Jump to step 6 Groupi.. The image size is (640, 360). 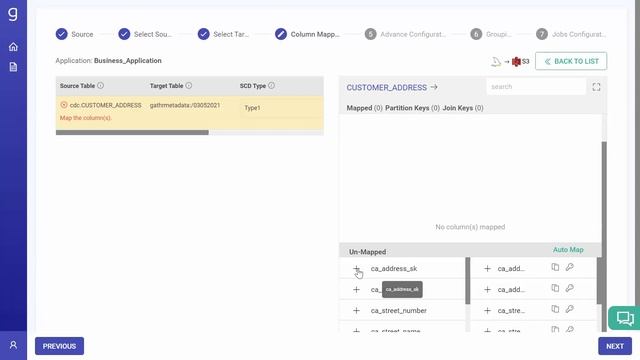pyautogui.click(x=490, y=34)
